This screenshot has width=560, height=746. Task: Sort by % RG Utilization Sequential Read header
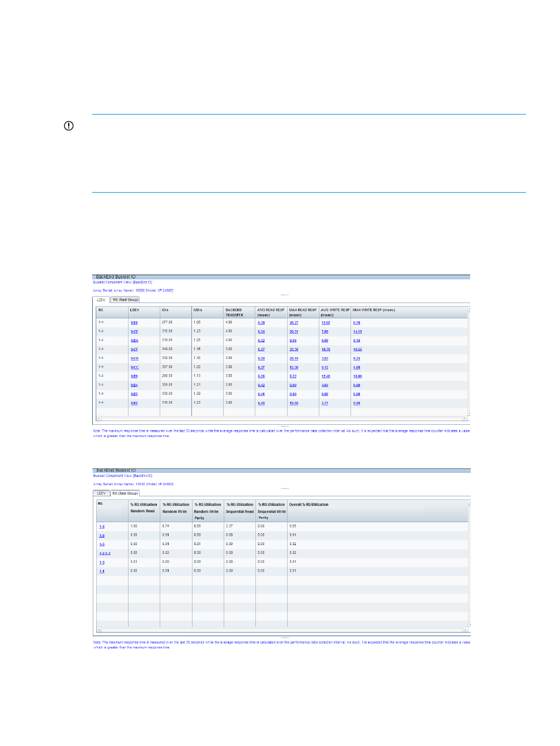coord(239,510)
